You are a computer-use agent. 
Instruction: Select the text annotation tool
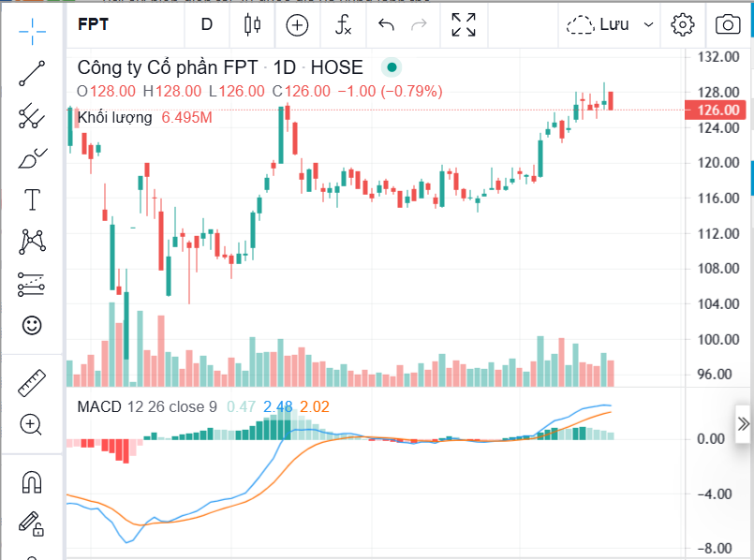32,199
